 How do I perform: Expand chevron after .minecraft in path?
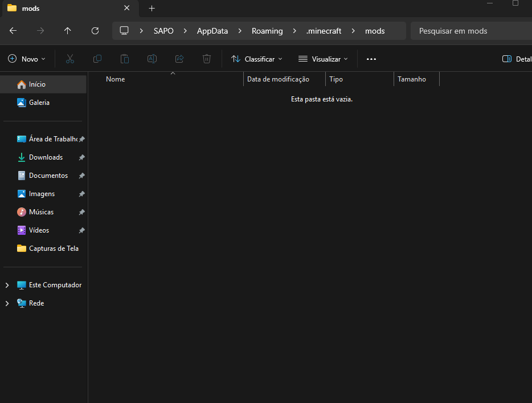[353, 31]
